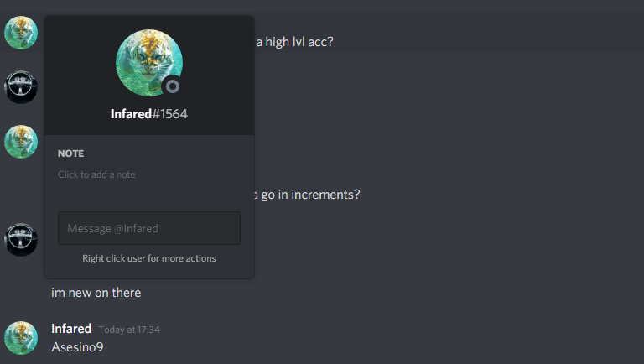The width and height of the screenshot is (644, 364).
Task: Click the 'im new on there' message
Action: pyautogui.click(x=96, y=293)
